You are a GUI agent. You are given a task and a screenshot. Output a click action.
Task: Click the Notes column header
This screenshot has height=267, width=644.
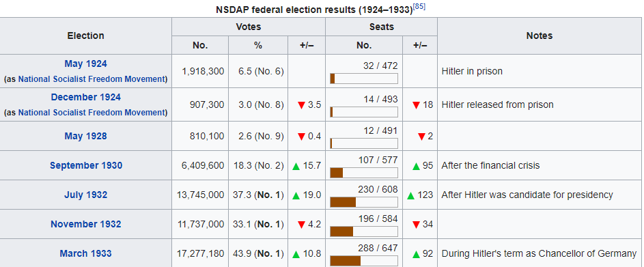tap(540, 36)
